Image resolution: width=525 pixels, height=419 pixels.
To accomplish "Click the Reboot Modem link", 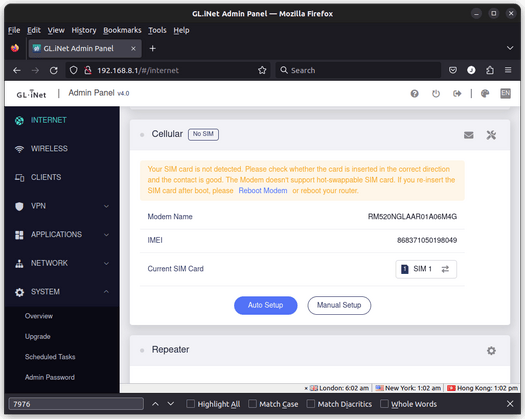I will pos(263,191).
